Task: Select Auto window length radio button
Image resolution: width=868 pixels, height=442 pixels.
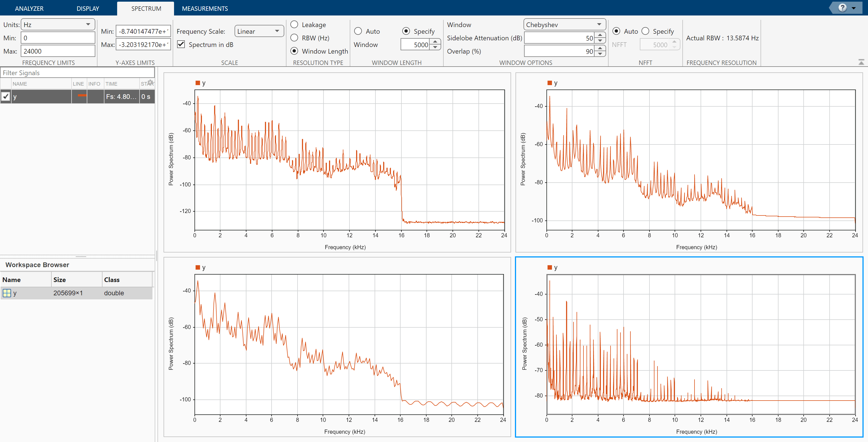Action: 358,31
